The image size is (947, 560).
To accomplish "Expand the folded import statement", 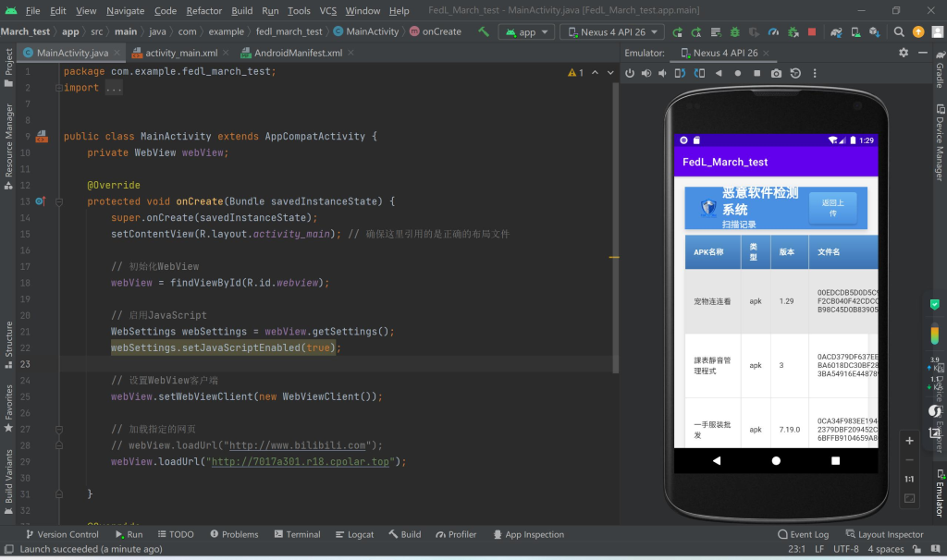I will click(113, 88).
